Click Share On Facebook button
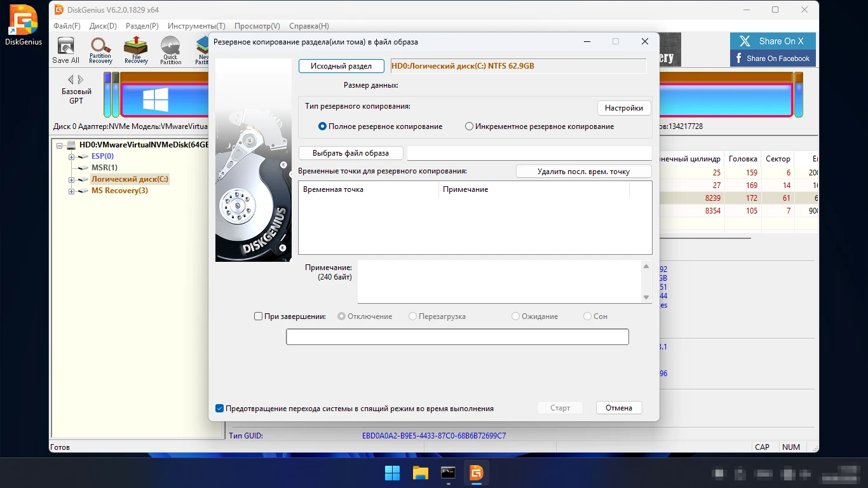The width and height of the screenshot is (868, 488). [773, 58]
